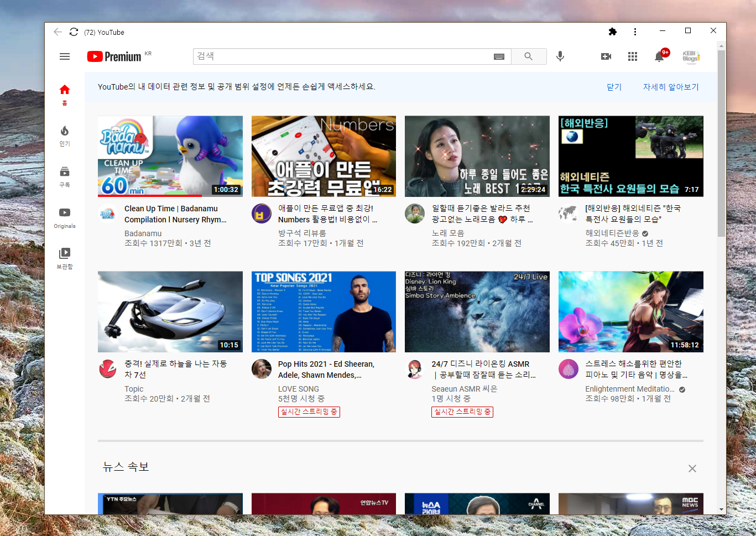Open the hamburger navigation menu
The width and height of the screenshot is (756, 536).
tap(65, 56)
